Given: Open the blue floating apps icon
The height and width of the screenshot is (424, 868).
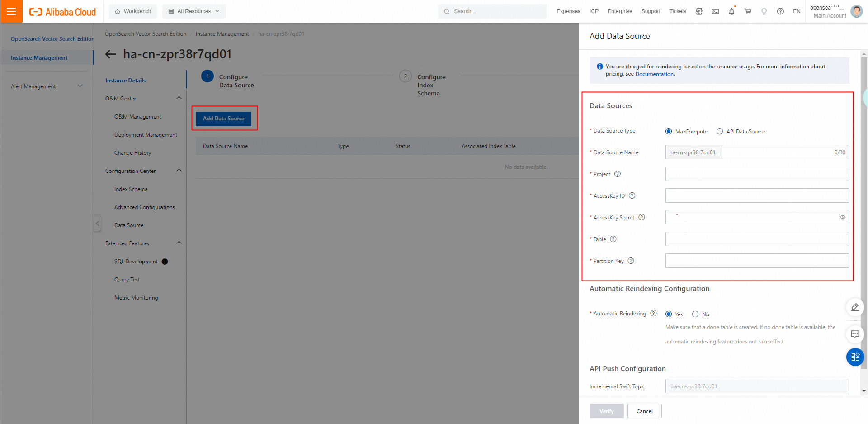Looking at the screenshot, I should pos(855,357).
